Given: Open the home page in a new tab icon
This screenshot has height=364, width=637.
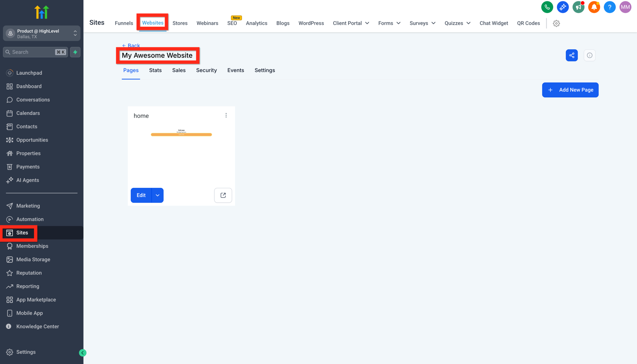Looking at the screenshot, I should [x=223, y=195].
